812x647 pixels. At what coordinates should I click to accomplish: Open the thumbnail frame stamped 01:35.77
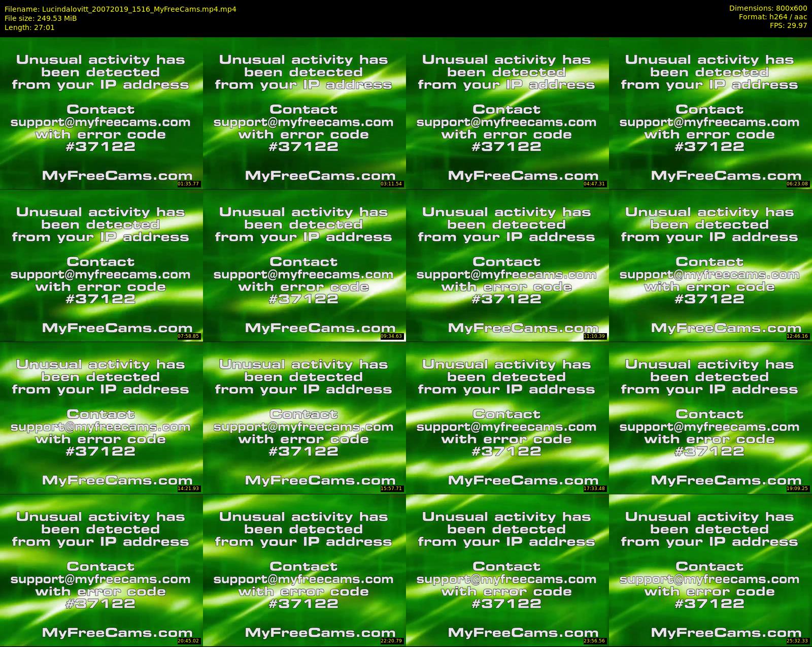(101, 113)
